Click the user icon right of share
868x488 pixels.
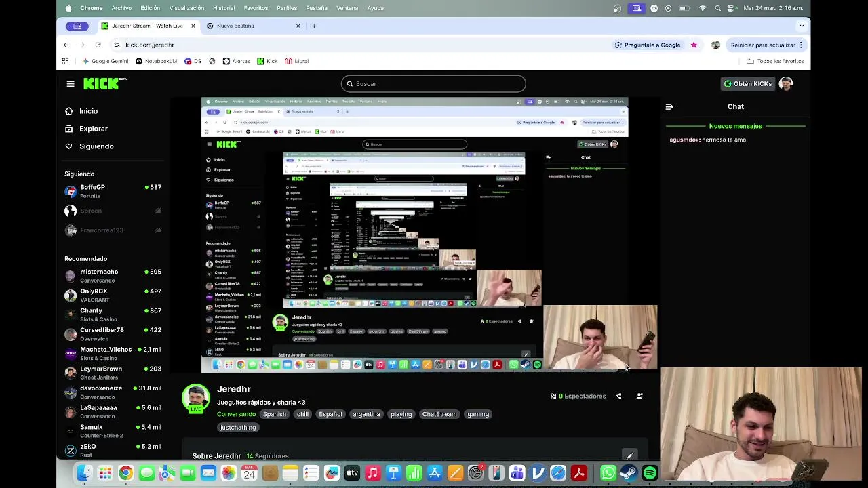tap(639, 396)
